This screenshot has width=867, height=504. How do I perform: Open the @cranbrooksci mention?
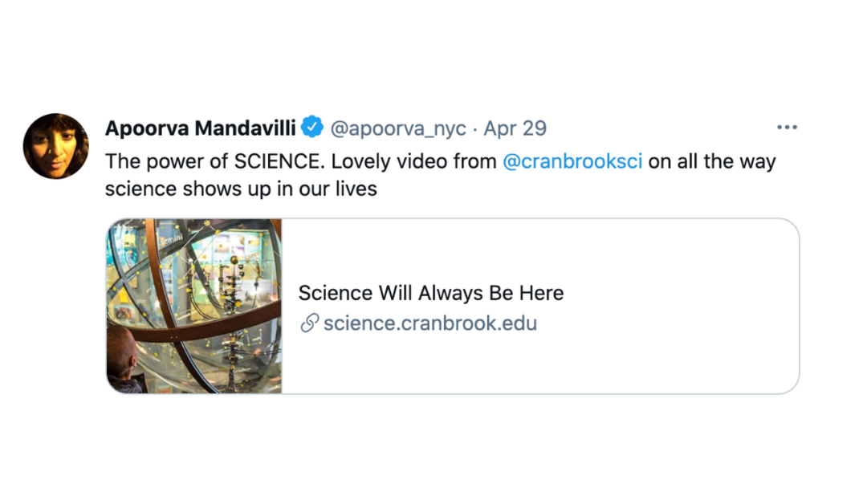[572, 161]
